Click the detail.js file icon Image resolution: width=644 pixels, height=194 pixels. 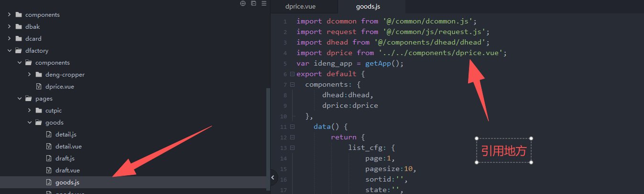click(48, 135)
